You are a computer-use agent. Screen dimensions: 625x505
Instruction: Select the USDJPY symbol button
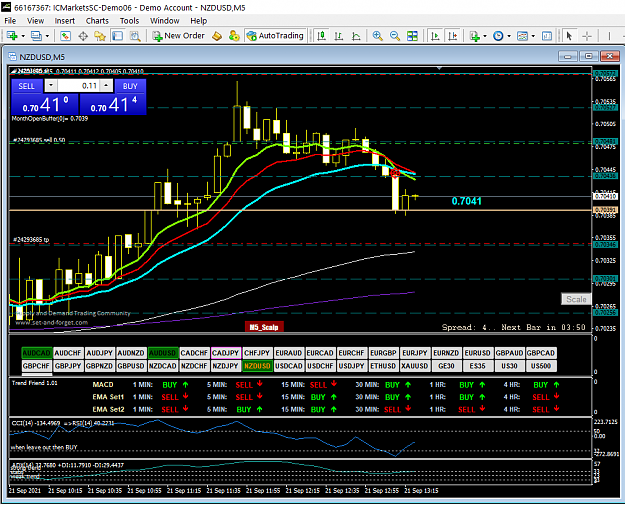(351, 366)
